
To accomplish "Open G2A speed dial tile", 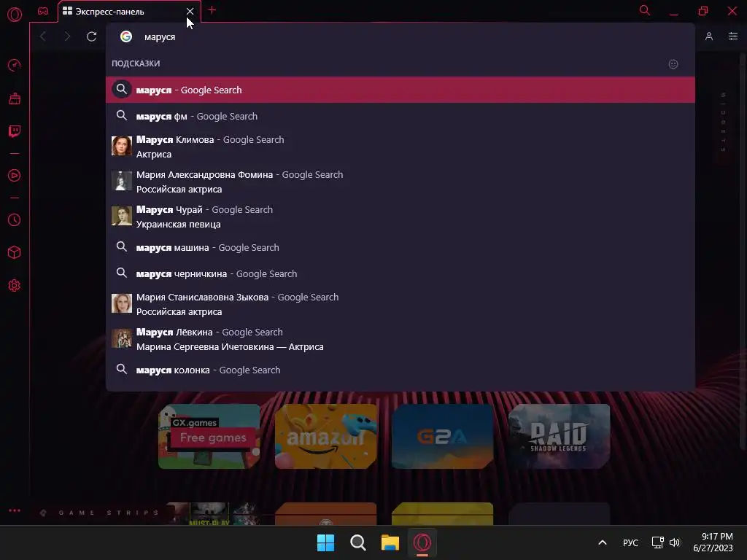I will coord(443,436).
